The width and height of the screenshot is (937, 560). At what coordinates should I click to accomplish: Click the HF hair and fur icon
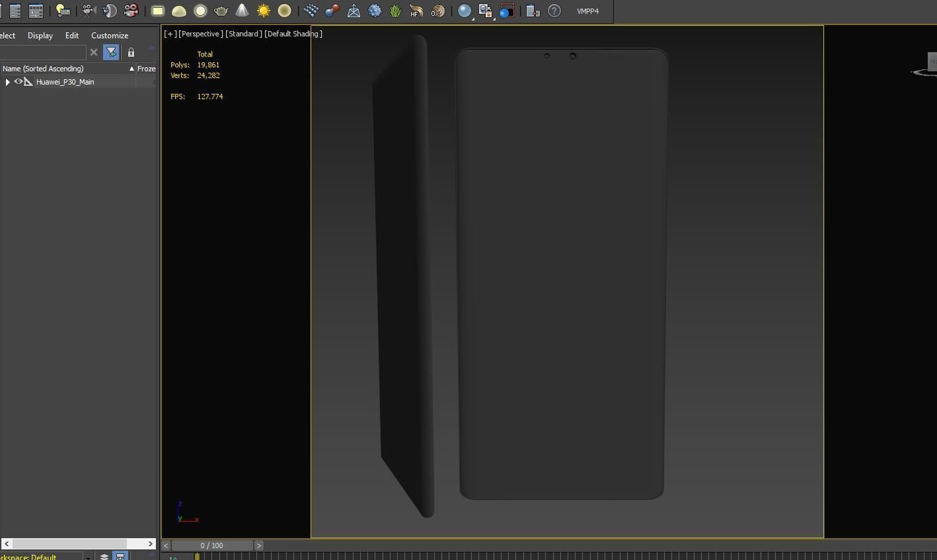417,11
